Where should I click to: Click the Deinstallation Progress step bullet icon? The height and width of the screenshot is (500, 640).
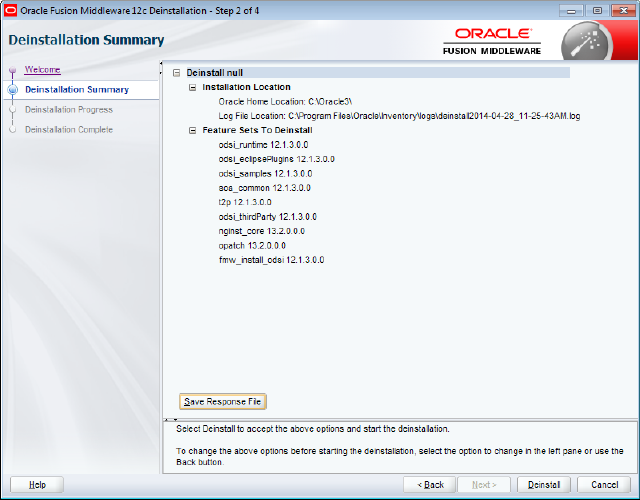13,110
